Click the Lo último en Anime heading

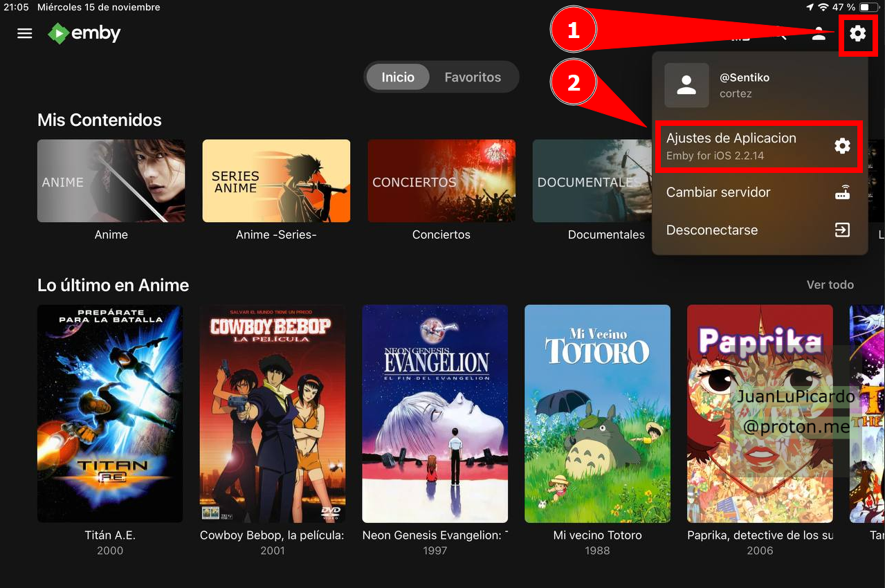[x=113, y=285]
